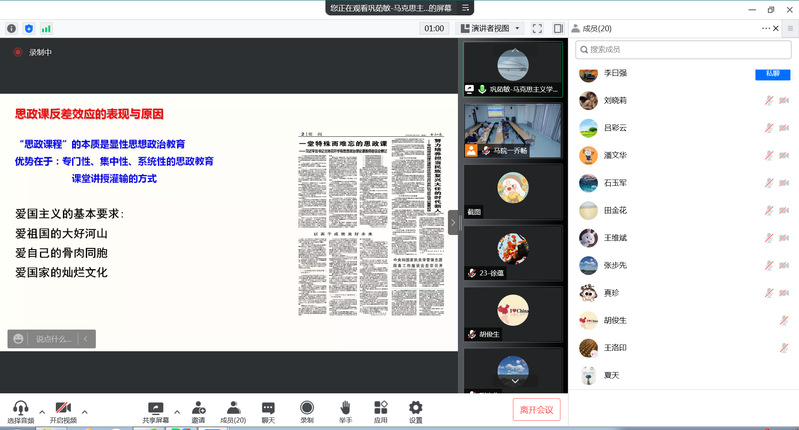
Task: Toggle the Record (录制) button
Action: point(307,412)
